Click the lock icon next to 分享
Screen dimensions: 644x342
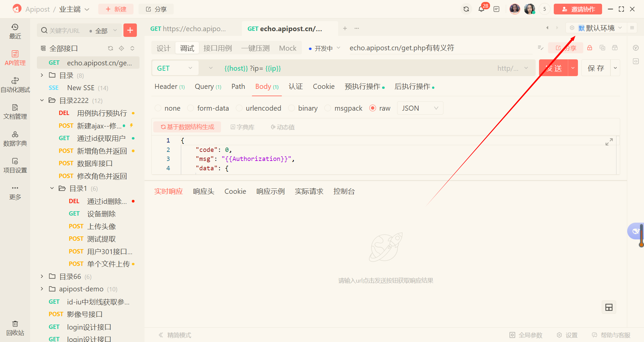click(590, 48)
